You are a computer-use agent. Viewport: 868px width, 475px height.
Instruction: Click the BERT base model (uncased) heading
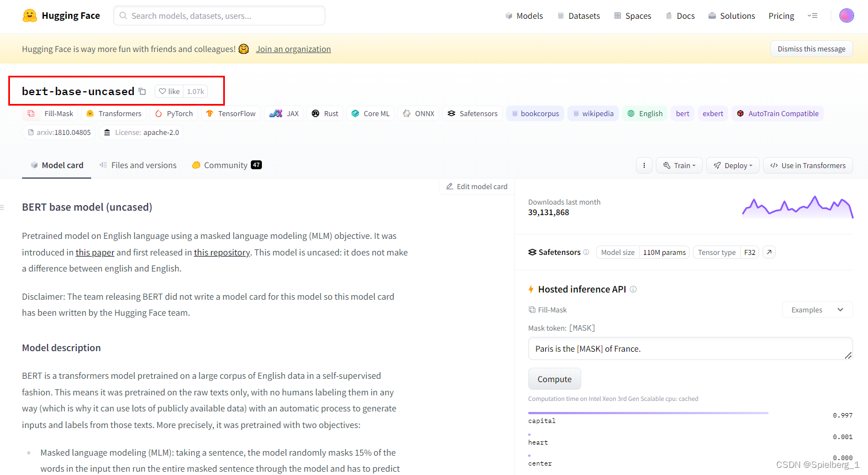87,207
